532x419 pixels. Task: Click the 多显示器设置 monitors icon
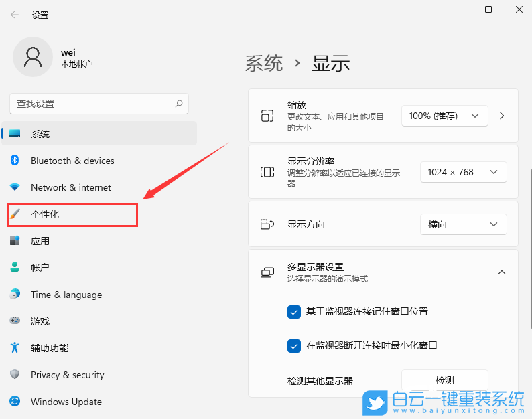point(267,272)
